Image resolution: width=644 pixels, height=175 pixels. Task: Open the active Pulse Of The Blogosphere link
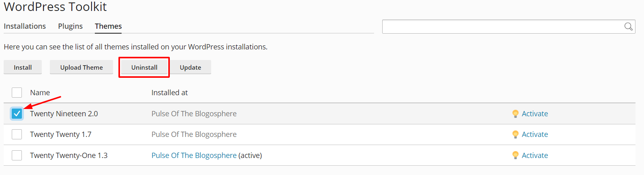point(194,156)
